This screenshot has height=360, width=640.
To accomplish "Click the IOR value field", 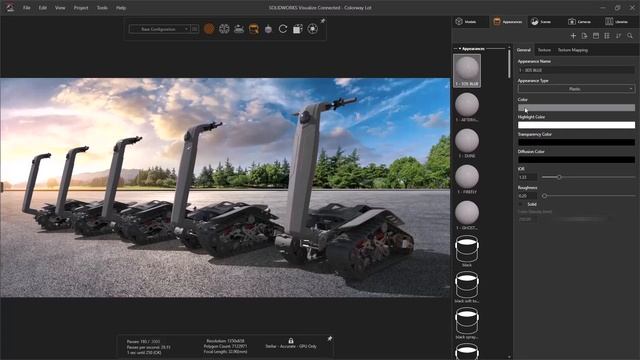I will point(527,177).
